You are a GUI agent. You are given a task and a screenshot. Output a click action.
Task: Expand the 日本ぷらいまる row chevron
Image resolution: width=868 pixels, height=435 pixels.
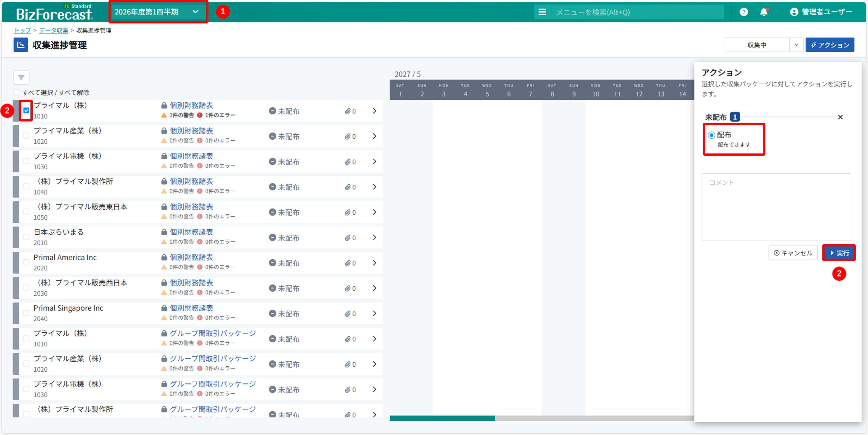click(x=374, y=237)
